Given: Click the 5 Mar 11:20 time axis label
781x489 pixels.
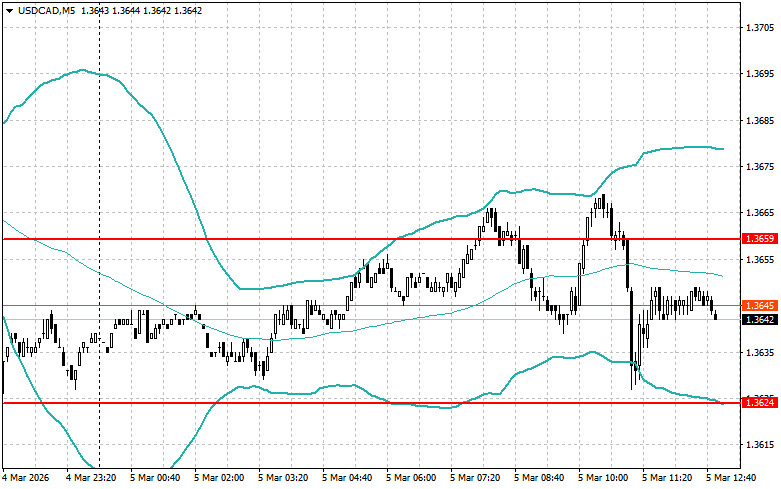Looking at the screenshot, I should [667, 478].
